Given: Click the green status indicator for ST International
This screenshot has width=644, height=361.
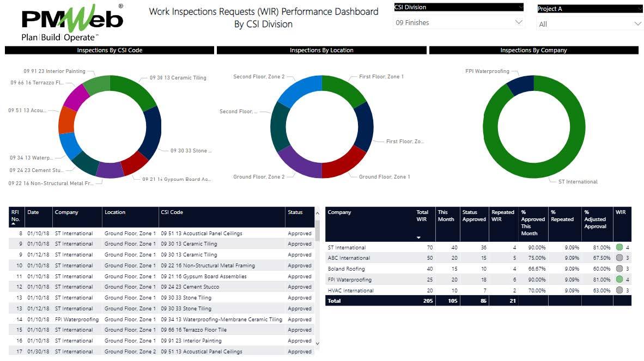Looking at the screenshot, I should tap(619, 247).
